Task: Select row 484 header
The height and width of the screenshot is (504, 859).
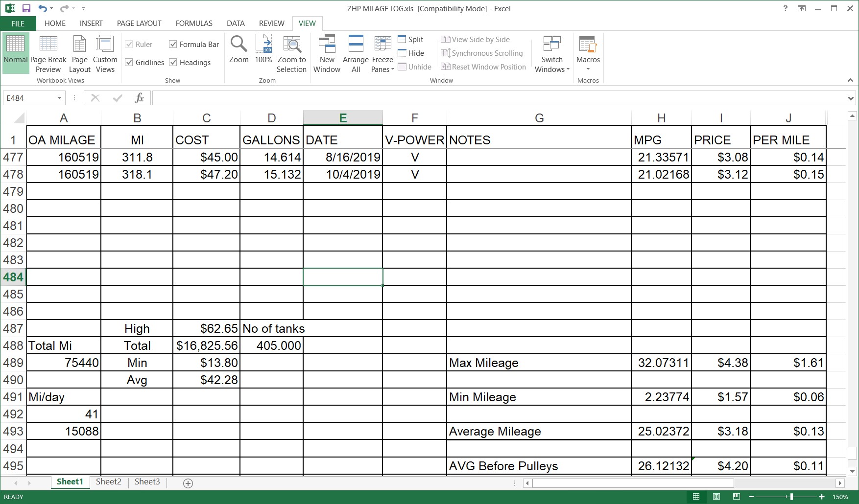Action: 13,277
